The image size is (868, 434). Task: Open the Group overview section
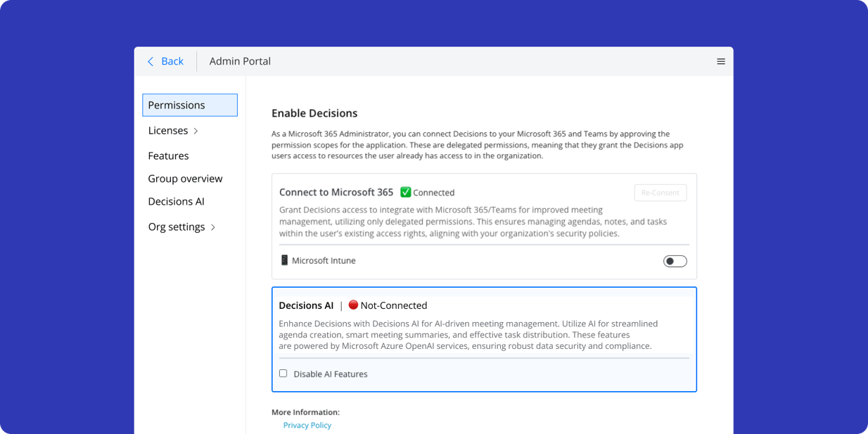point(185,179)
